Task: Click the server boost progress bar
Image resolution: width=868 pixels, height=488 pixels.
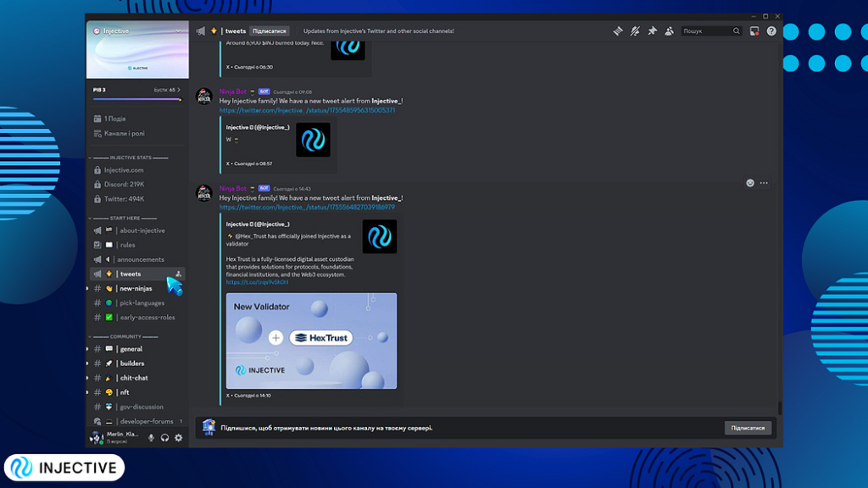Action: point(137,99)
